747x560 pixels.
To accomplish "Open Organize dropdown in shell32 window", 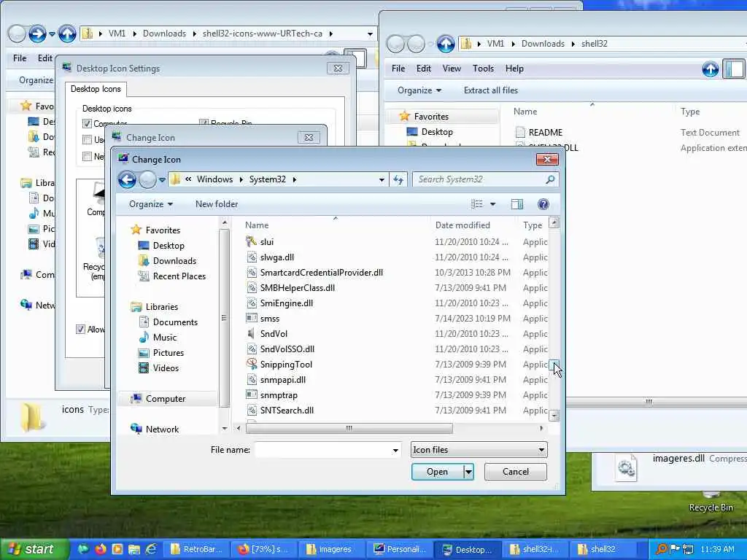I will tap(419, 90).
